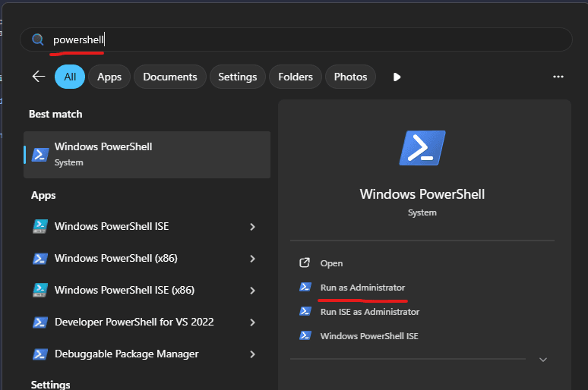Expand Developer PowerShell for VS 2022 chevron
This screenshot has height=390, width=588.
252,322
